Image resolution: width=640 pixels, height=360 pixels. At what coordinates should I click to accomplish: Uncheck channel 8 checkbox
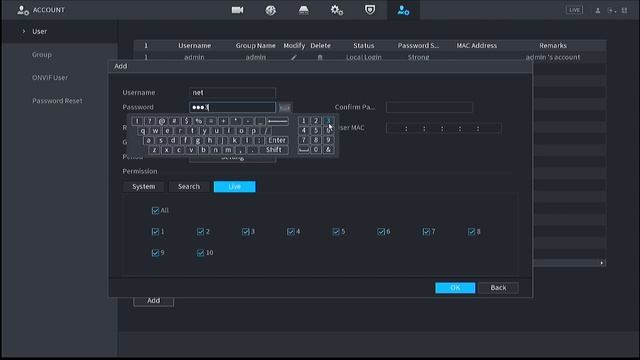(471, 232)
